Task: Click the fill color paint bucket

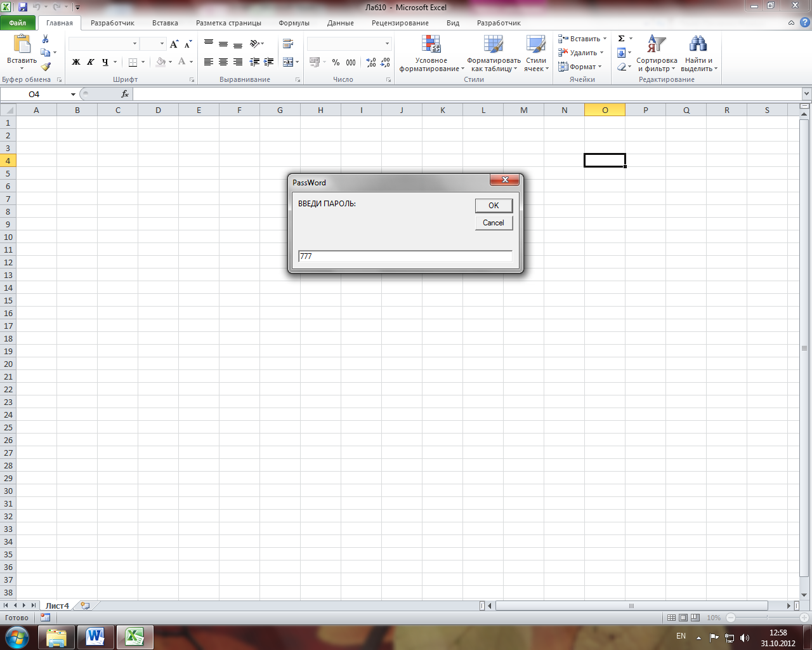Action: (160, 62)
